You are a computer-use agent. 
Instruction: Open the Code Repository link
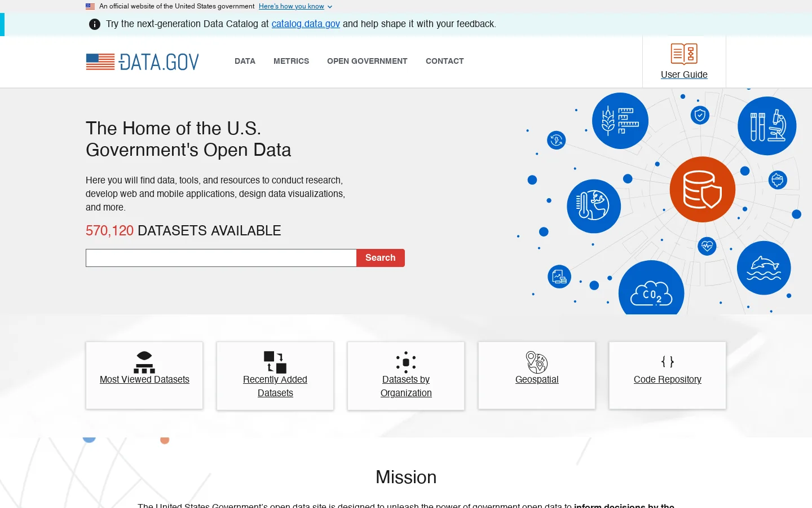pos(668,379)
